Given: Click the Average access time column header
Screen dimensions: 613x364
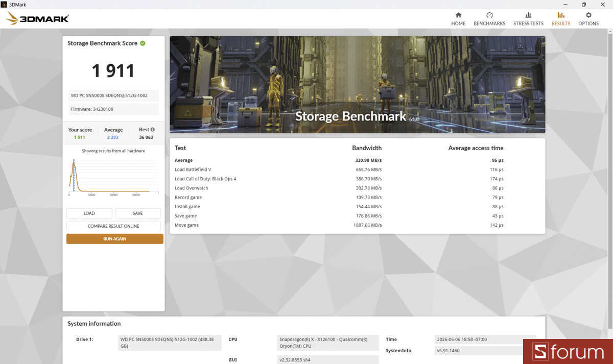Looking at the screenshot, I should [476, 148].
